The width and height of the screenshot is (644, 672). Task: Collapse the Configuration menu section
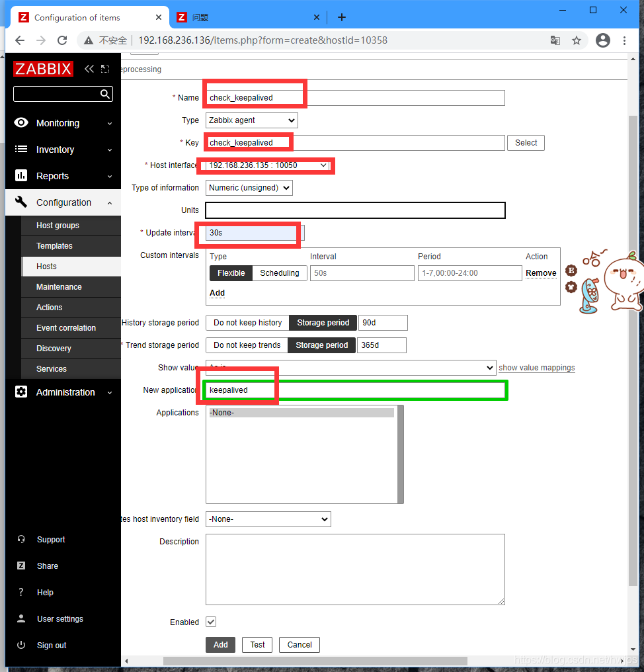pyautogui.click(x=63, y=202)
